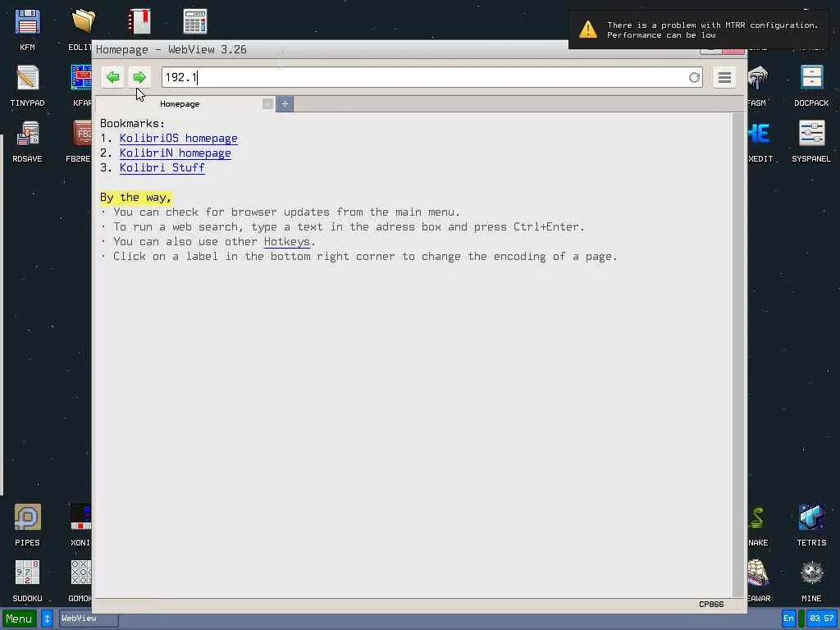Image resolution: width=840 pixels, height=630 pixels.
Task: Change the encoding via the CP866 label
Action: tap(711, 605)
